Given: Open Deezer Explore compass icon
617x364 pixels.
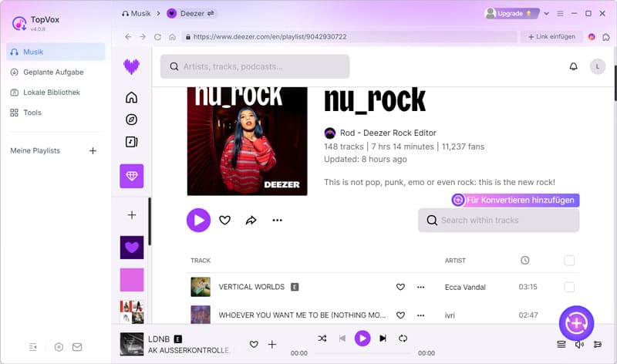Looking at the screenshot, I should pyautogui.click(x=131, y=120).
